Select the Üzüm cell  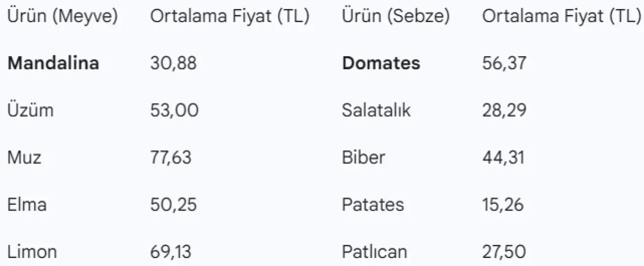30,110
